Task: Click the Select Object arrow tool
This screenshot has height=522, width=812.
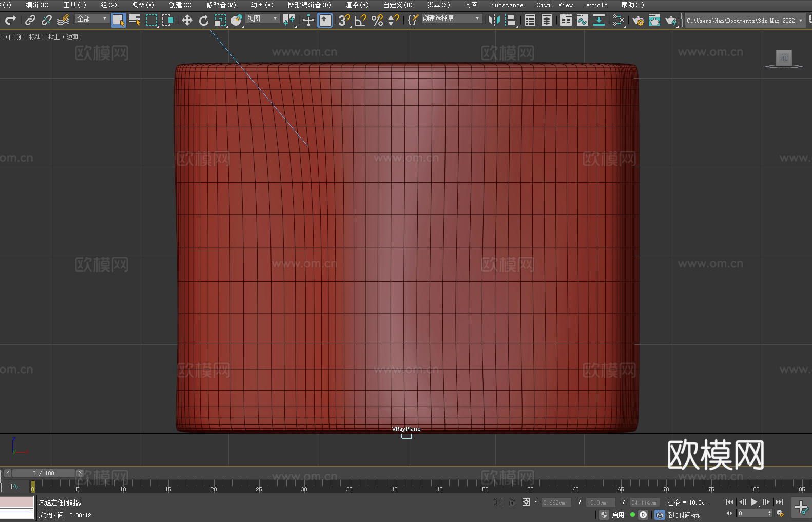Action: coord(118,20)
